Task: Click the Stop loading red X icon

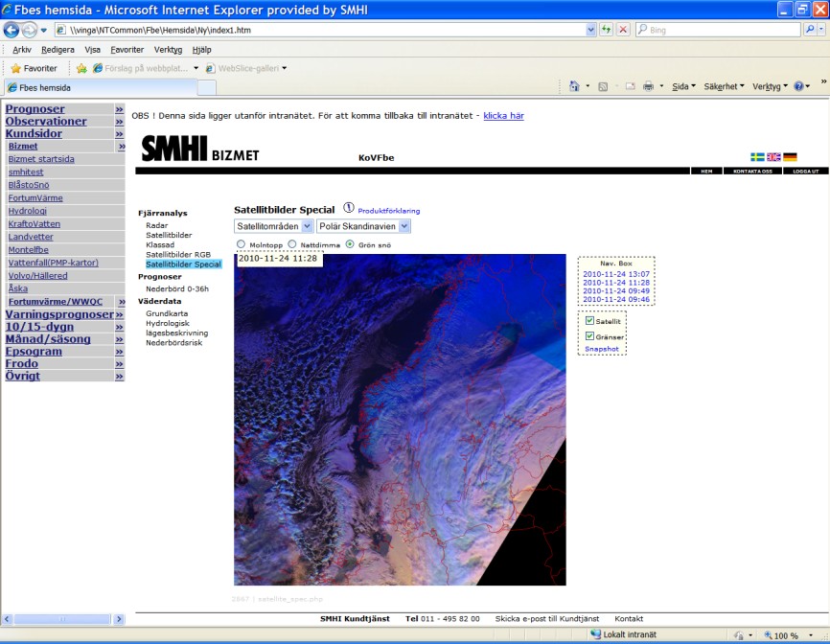Action: point(623,30)
